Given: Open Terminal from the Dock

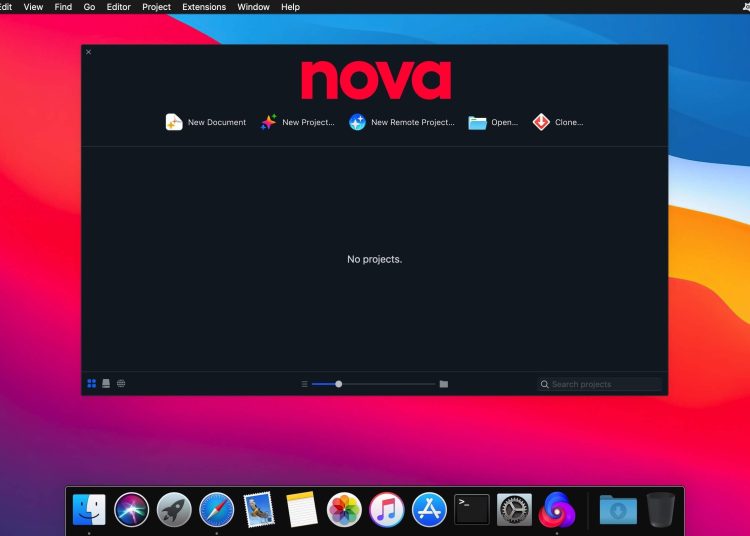Looking at the screenshot, I should pos(472,510).
